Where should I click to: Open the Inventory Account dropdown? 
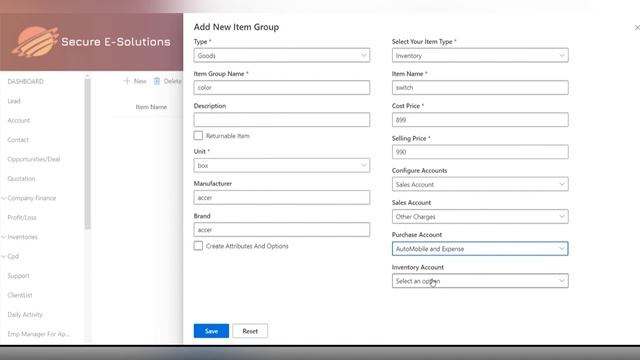tap(480, 281)
